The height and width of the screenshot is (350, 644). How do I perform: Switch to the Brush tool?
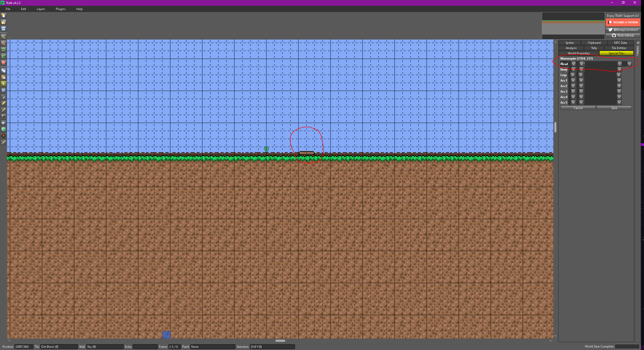point(4,109)
